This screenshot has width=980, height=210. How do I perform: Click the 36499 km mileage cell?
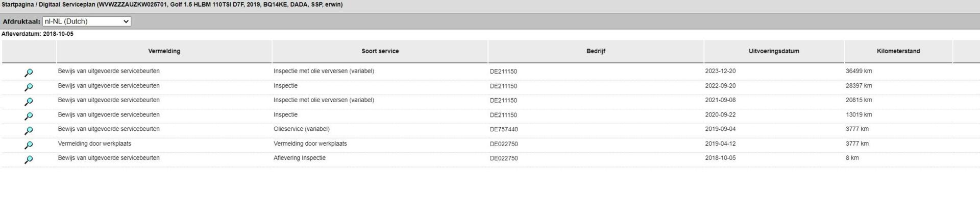pos(859,71)
